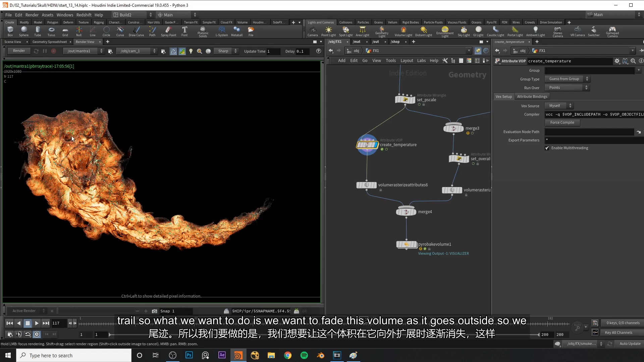Open the Redshift menu
This screenshot has height=362, width=644.
(84, 15)
